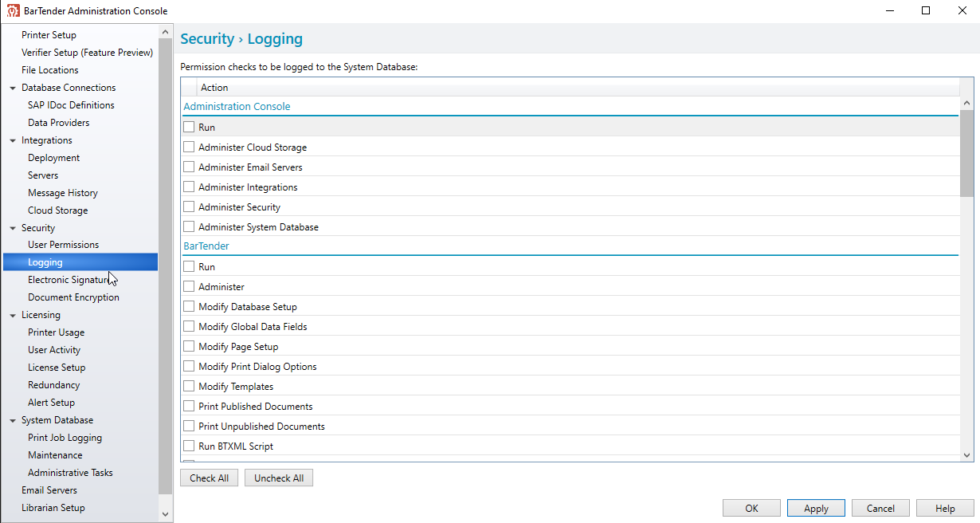
Task: Select Print Job Logging item
Action: 65,438
